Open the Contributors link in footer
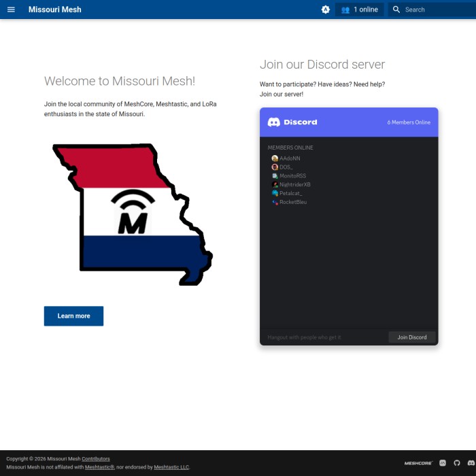This screenshot has width=476, height=476. click(x=96, y=459)
